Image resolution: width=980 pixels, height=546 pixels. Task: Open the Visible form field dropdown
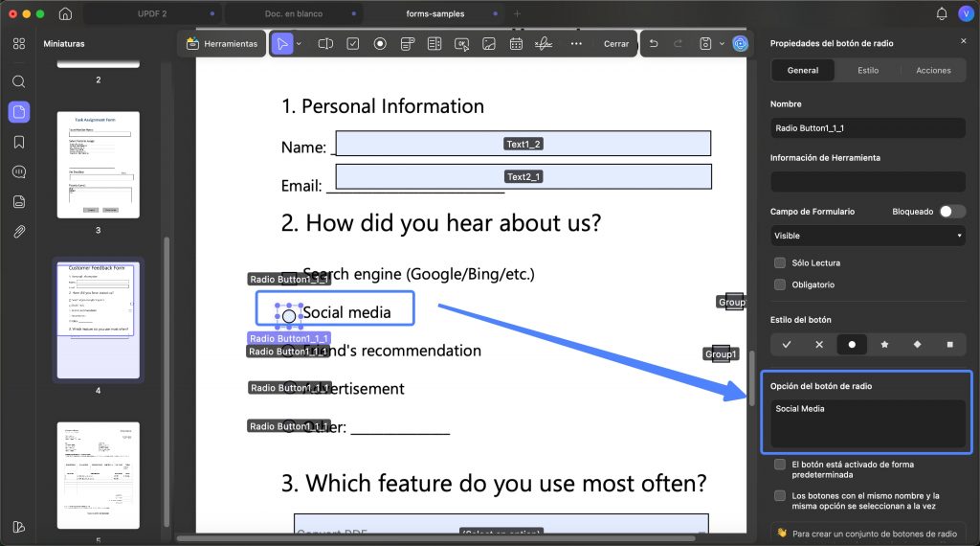point(867,236)
